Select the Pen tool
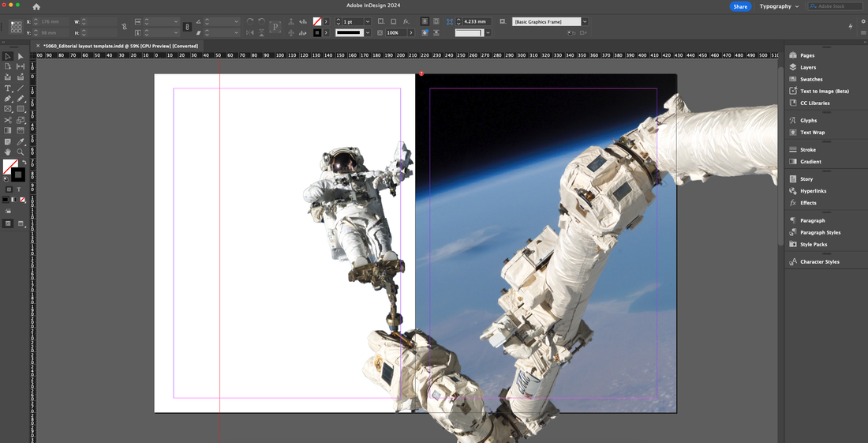The height and width of the screenshot is (443, 868). 8,99
